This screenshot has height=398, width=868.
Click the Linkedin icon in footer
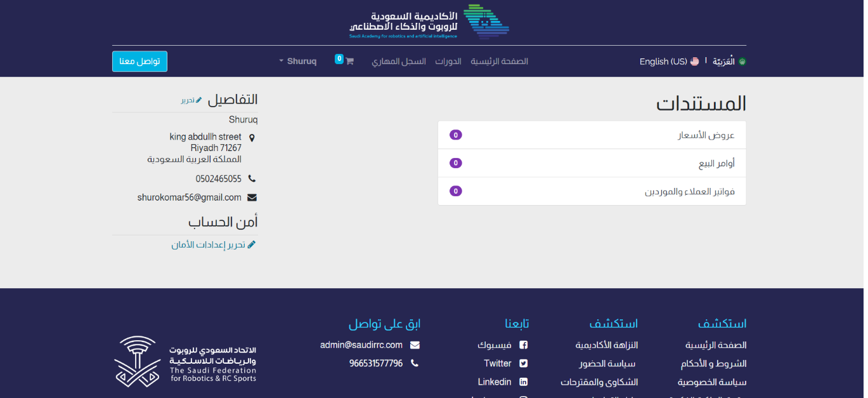[x=524, y=382]
